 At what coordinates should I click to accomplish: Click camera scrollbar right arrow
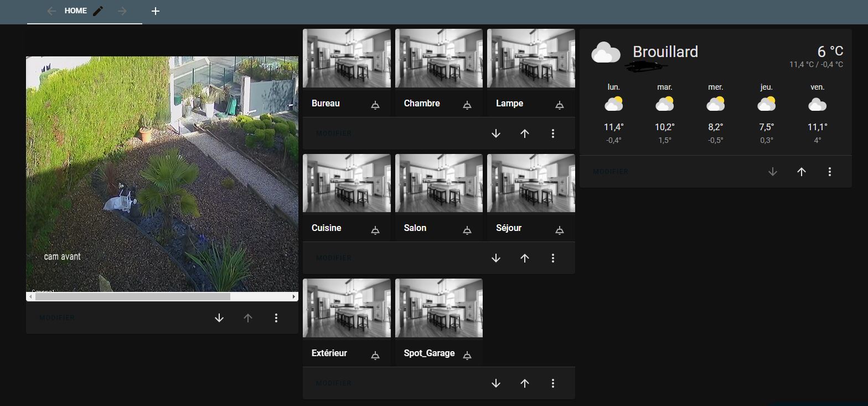coord(294,297)
